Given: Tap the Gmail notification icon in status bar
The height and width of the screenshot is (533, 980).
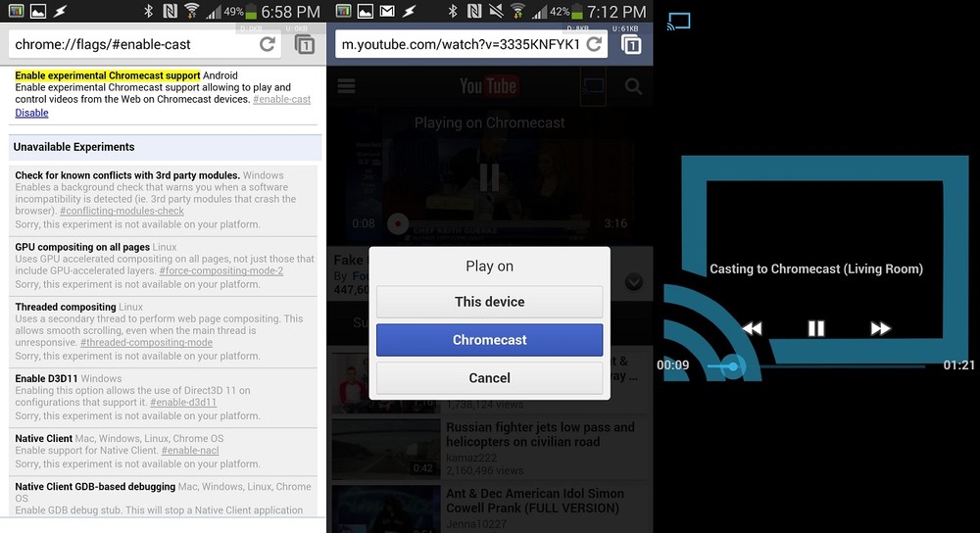Looking at the screenshot, I should pos(387,11).
